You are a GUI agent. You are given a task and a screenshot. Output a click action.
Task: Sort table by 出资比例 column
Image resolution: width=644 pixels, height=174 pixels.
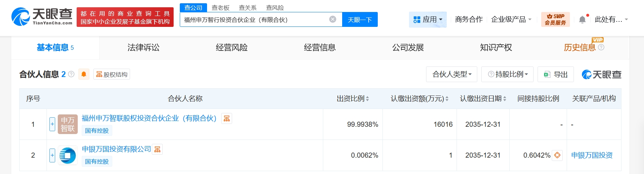(353, 98)
